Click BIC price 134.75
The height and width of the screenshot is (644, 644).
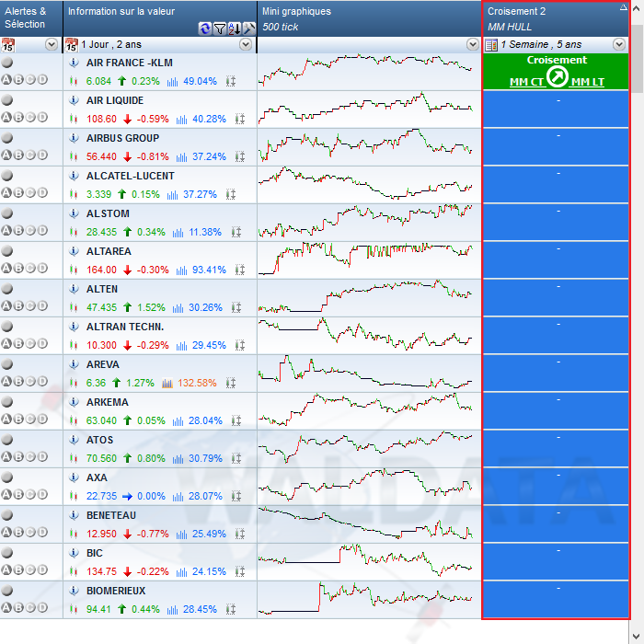tap(101, 571)
